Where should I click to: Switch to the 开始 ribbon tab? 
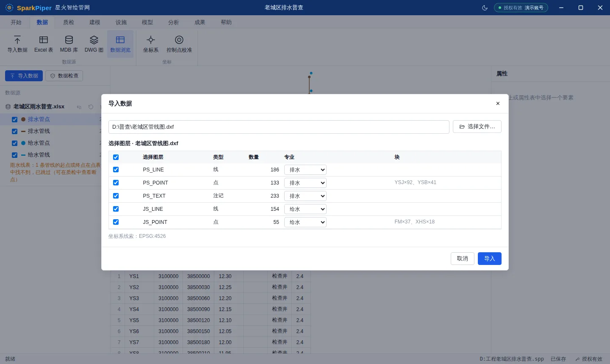(x=16, y=22)
